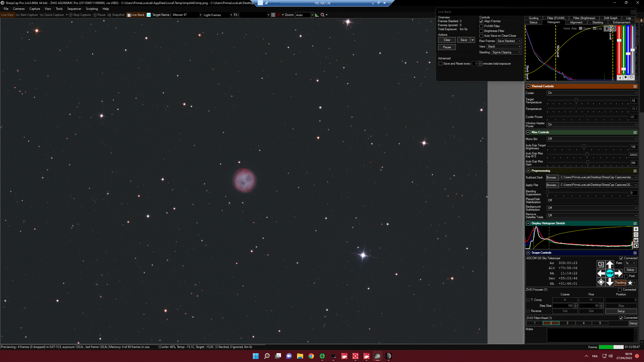
Task: Click the Quick Capture toolbar button
Action: (52, 15)
